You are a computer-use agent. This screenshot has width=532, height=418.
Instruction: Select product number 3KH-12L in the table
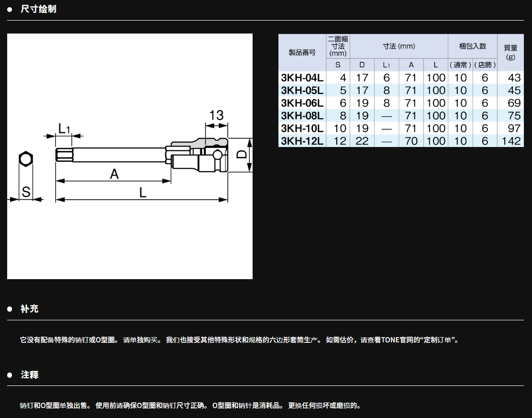coord(302,141)
